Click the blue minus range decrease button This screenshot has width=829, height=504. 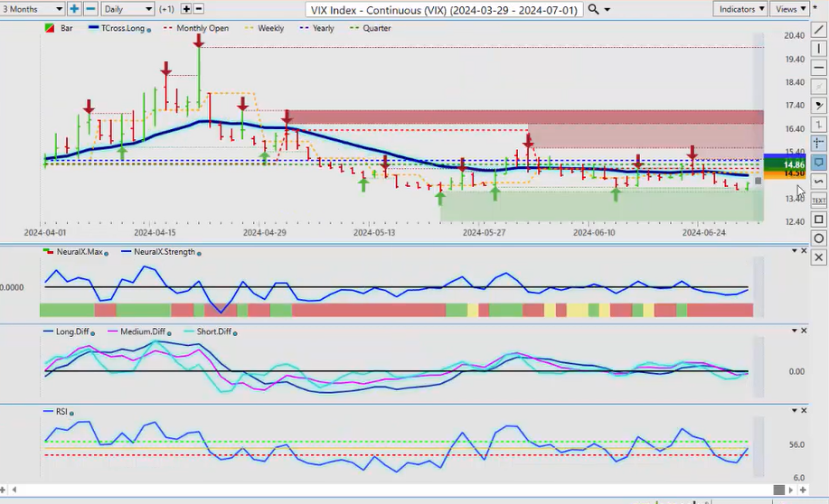coord(90,9)
